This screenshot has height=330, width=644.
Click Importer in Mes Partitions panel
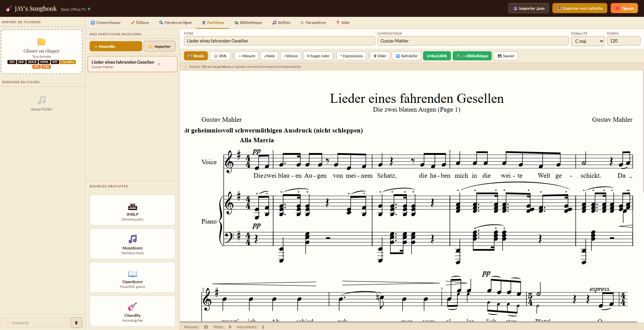pyautogui.click(x=160, y=47)
